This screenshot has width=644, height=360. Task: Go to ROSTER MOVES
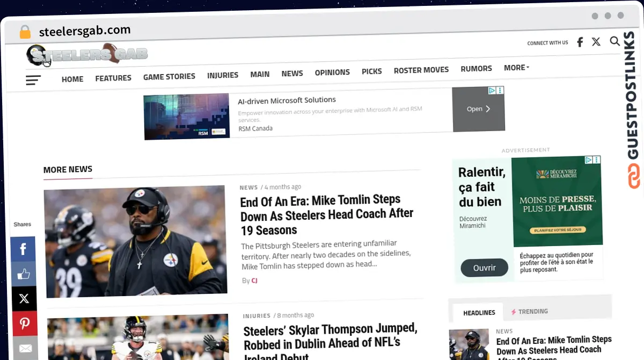coord(421,70)
